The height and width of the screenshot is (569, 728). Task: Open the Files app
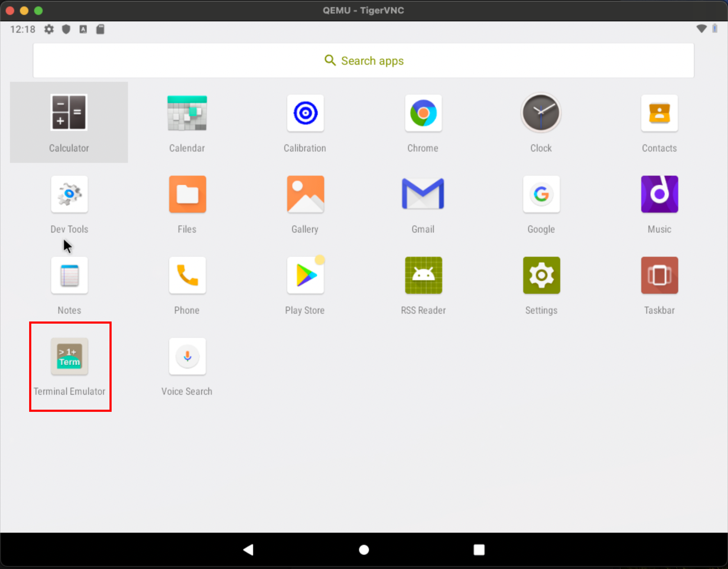point(187,194)
